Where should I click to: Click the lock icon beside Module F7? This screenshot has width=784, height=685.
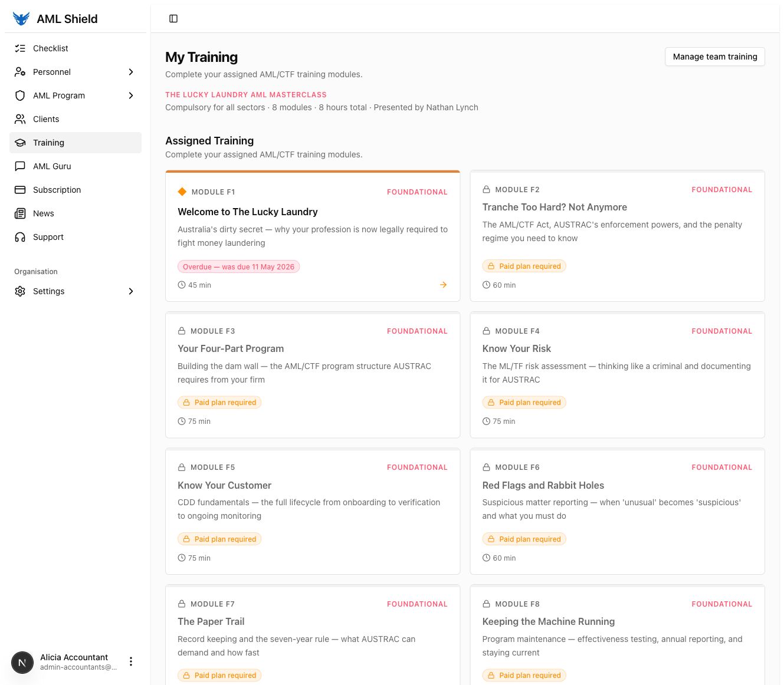click(x=182, y=604)
